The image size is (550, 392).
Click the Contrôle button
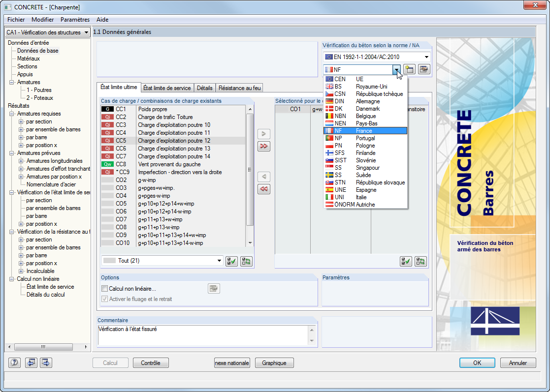(x=151, y=363)
